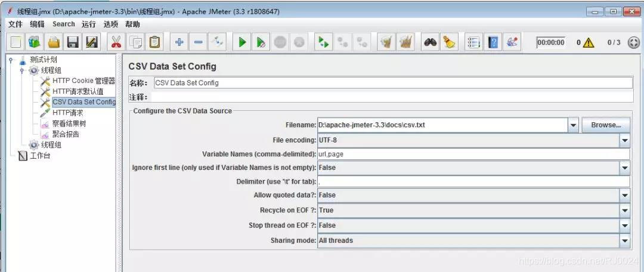Reset search with the yellow brush icon

(x=450, y=42)
